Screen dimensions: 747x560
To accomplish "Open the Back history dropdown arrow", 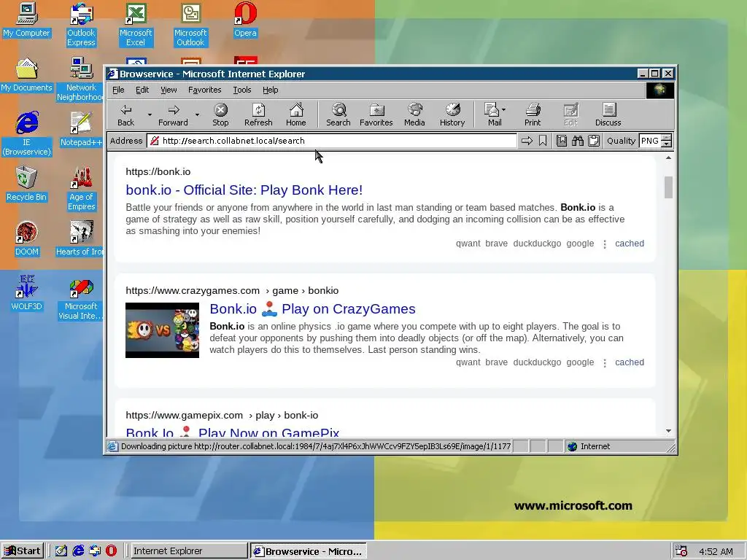I will coord(150,115).
